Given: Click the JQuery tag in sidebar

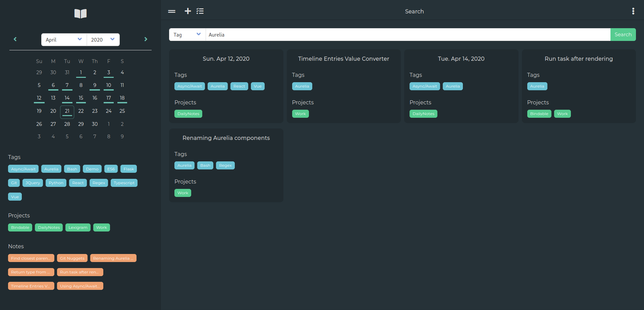Looking at the screenshot, I should pos(33,183).
